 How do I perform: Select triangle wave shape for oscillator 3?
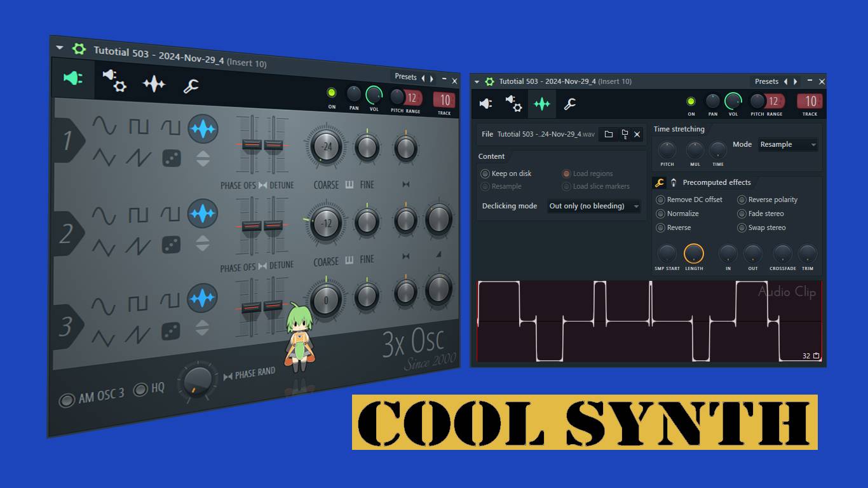click(104, 337)
